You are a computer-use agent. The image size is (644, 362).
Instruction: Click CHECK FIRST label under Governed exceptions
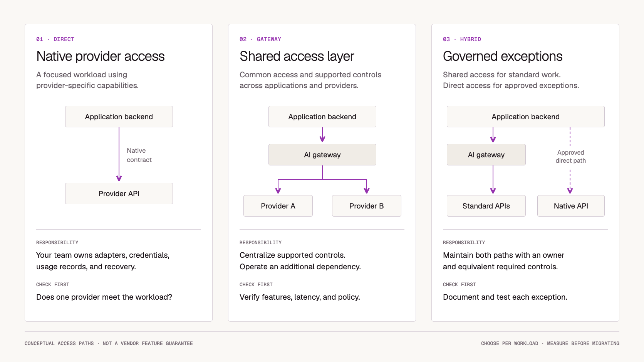click(x=460, y=285)
